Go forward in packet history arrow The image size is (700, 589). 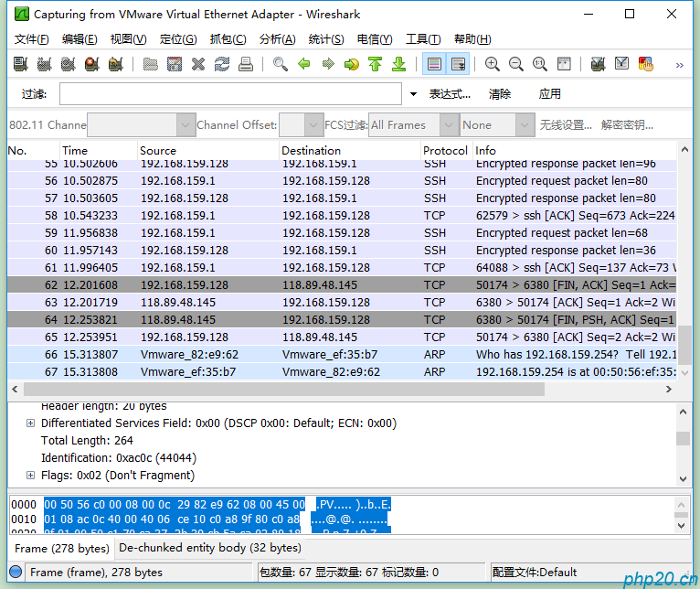click(x=328, y=64)
